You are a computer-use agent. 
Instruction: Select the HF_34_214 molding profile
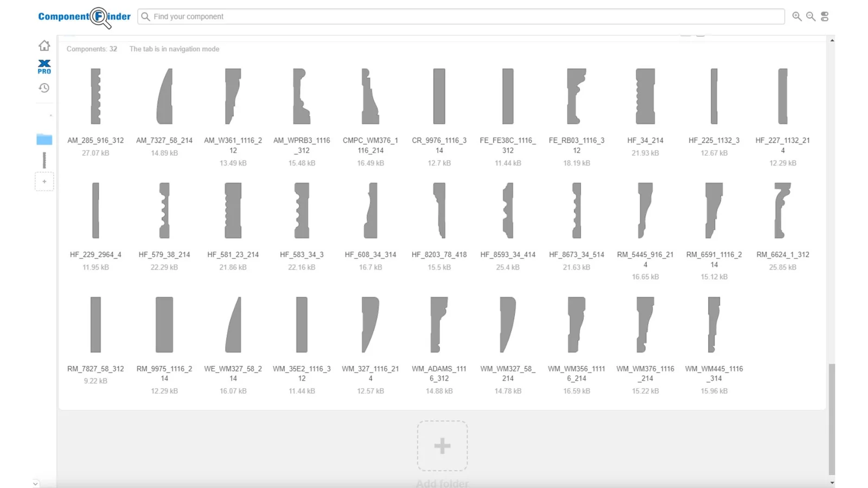pos(645,97)
